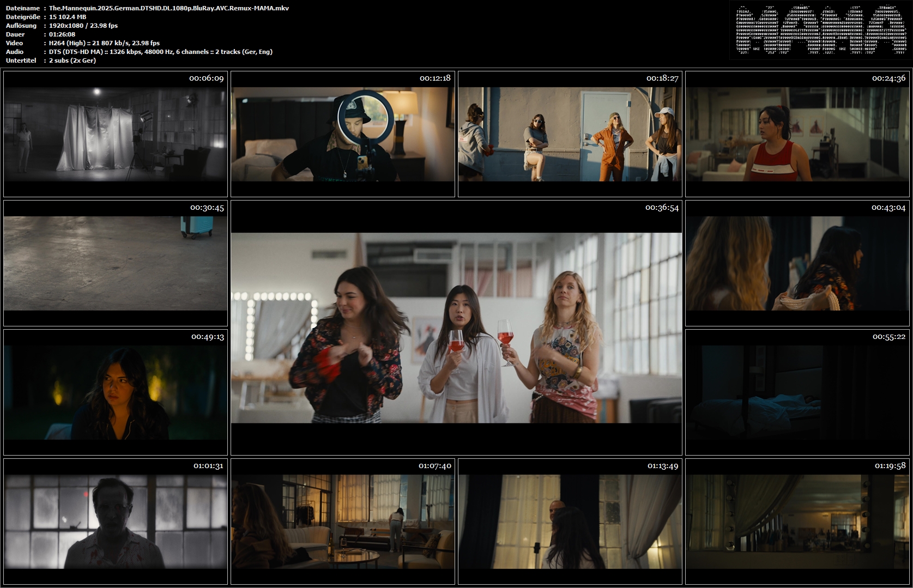The height and width of the screenshot is (588, 913).
Task: Click the 00:06:09 timestamp label
Action: [x=206, y=78]
